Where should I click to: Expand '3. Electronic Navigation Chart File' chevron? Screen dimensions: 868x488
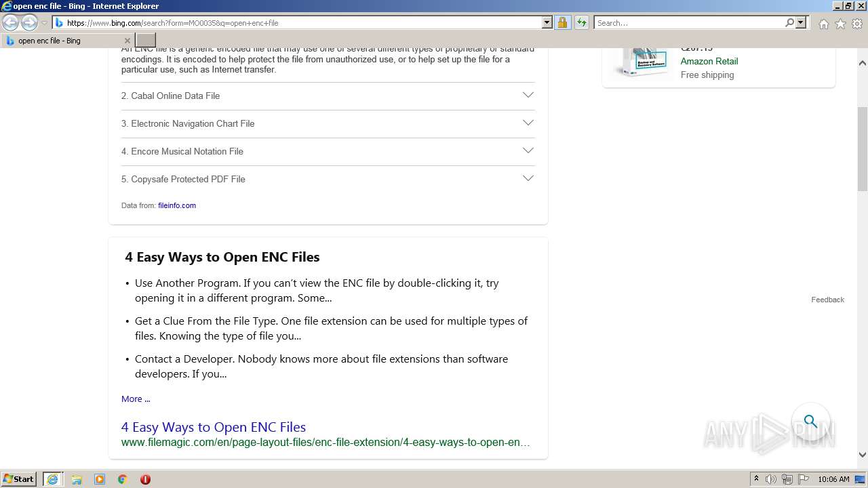(528, 123)
